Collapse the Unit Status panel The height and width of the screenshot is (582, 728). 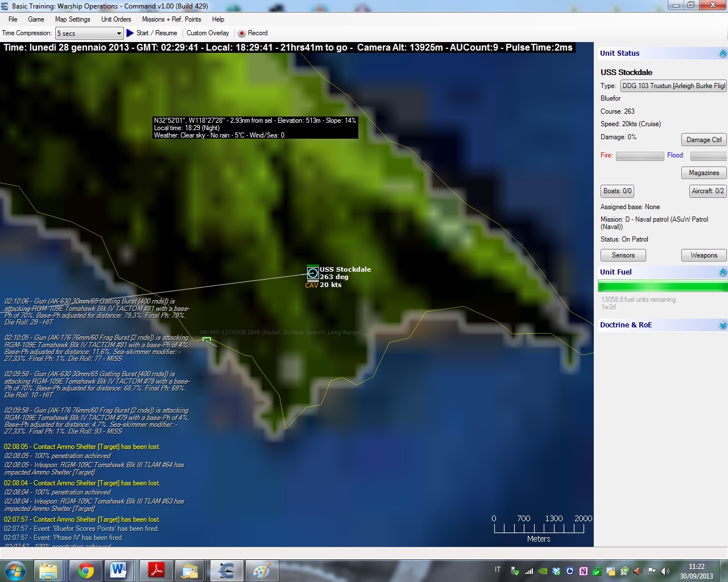click(x=722, y=53)
